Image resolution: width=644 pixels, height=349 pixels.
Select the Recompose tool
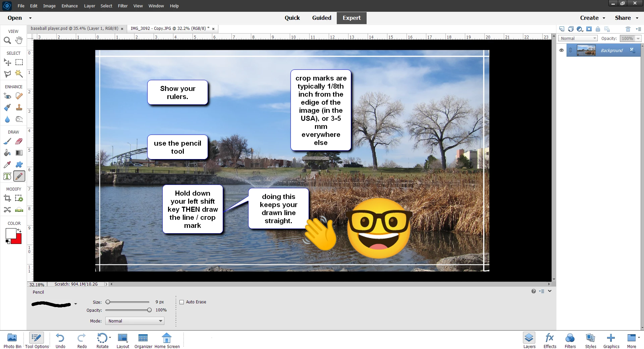19,198
